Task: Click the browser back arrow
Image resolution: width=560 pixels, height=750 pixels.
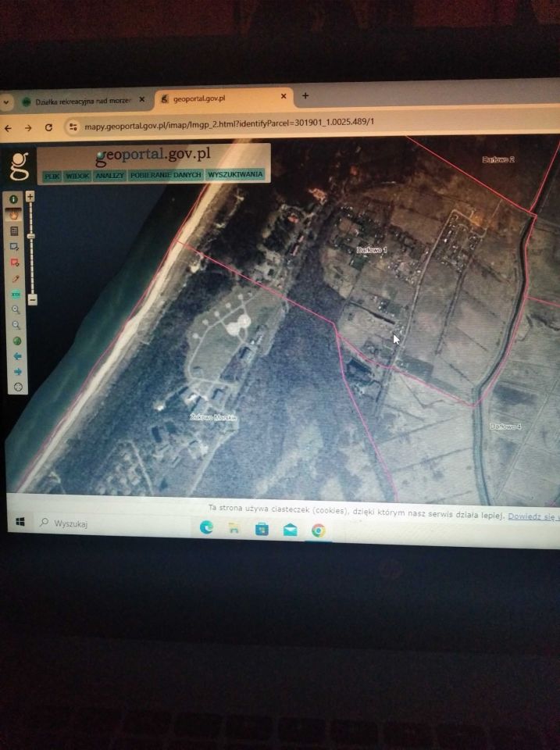Action: [8, 128]
